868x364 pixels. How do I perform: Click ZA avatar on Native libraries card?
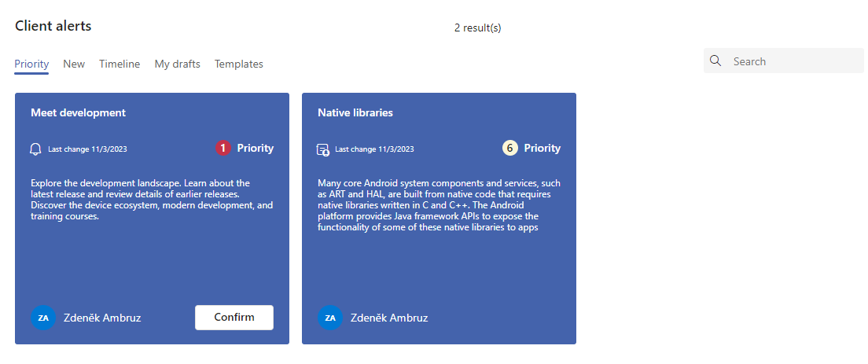click(330, 318)
